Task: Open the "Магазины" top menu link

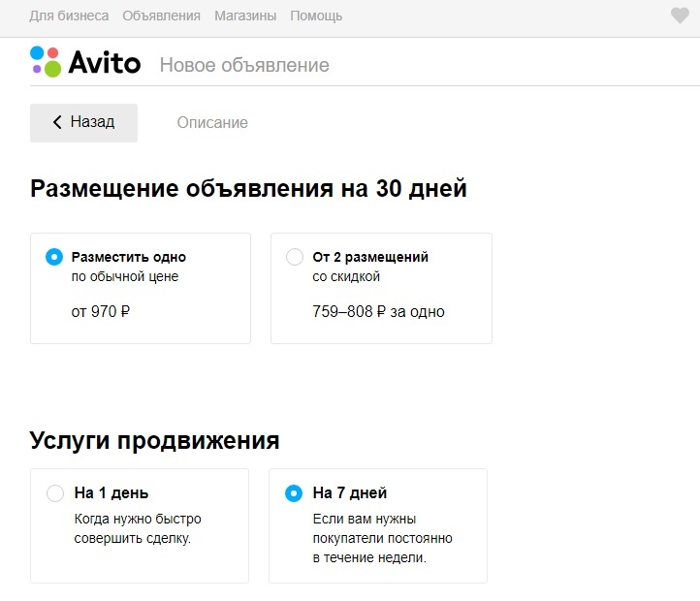Action: (x=243, y=16)
